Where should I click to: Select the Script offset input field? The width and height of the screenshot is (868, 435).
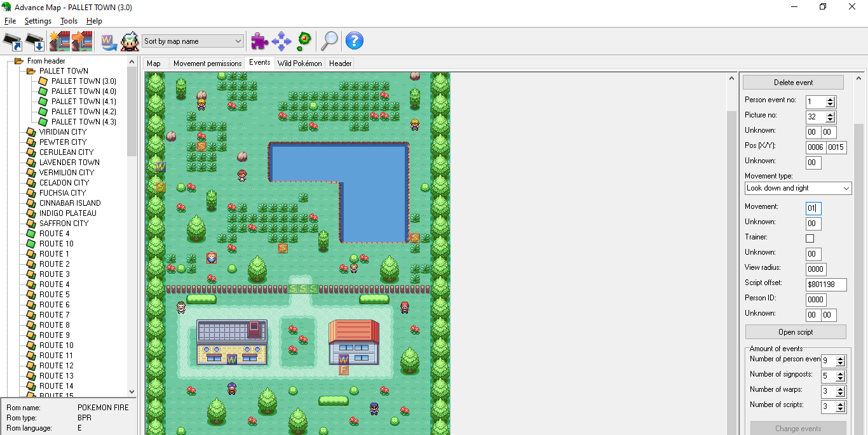pyautogui.click(x=826, y=284)
